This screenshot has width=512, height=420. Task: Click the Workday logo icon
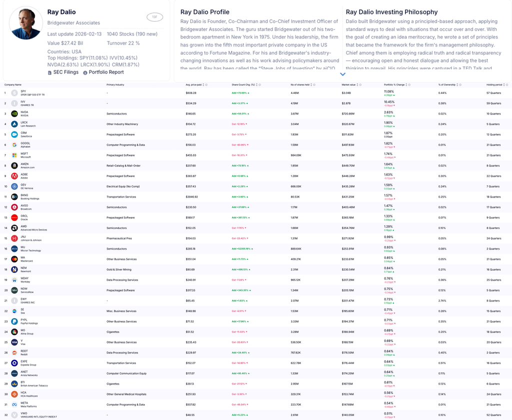click(x=14, y=280)
